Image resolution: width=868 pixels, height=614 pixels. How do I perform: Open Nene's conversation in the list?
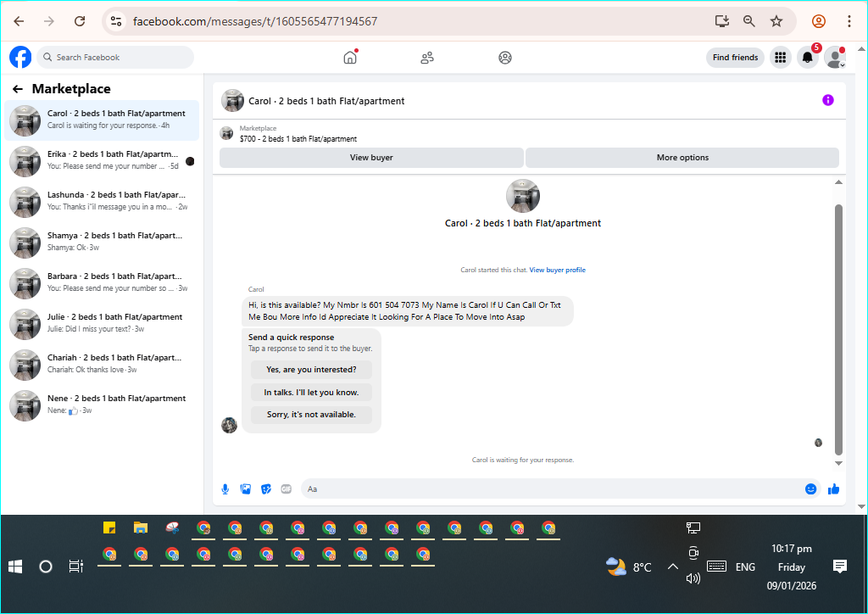(x=102, y=405)
